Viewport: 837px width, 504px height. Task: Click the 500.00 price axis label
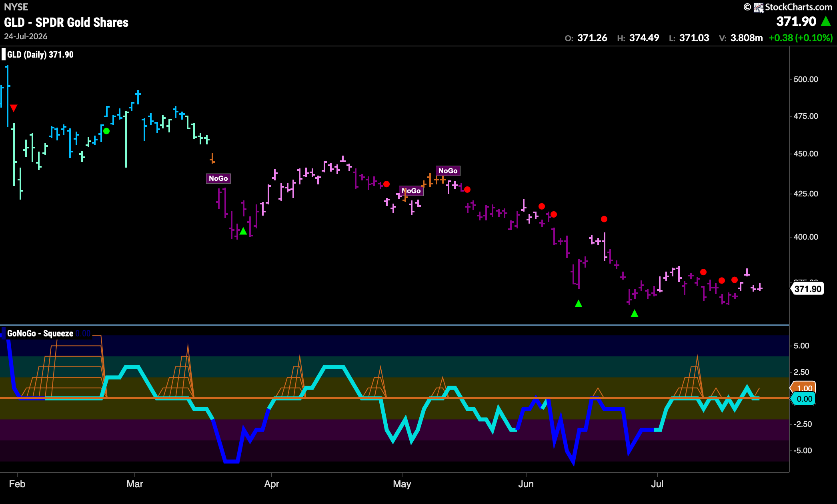pyautogui.click(x=806, y=79)
